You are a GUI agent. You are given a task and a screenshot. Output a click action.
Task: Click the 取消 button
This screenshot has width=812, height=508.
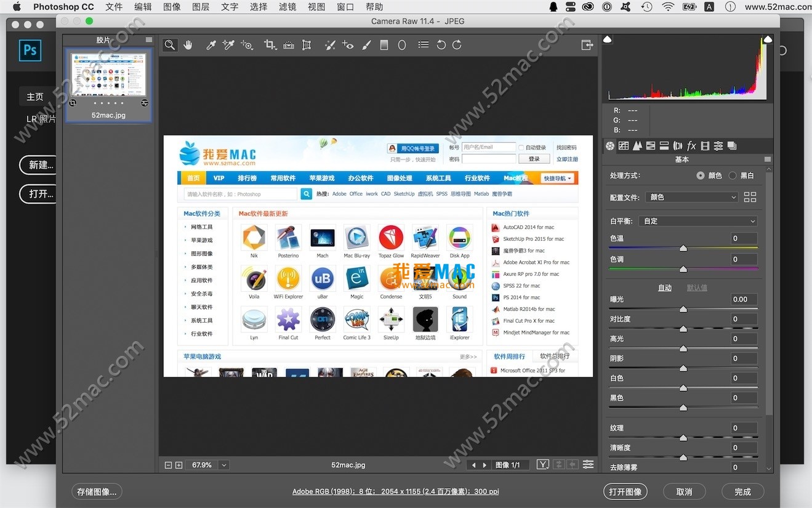[685, 491]
